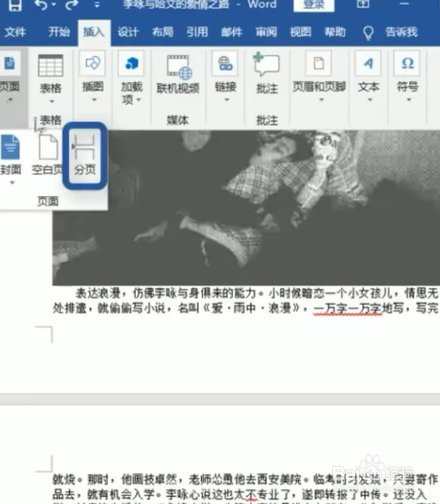Screen dimensions: 440x504
Task: Click the 空白页 blank page icon
Action: tap(48, 147)
